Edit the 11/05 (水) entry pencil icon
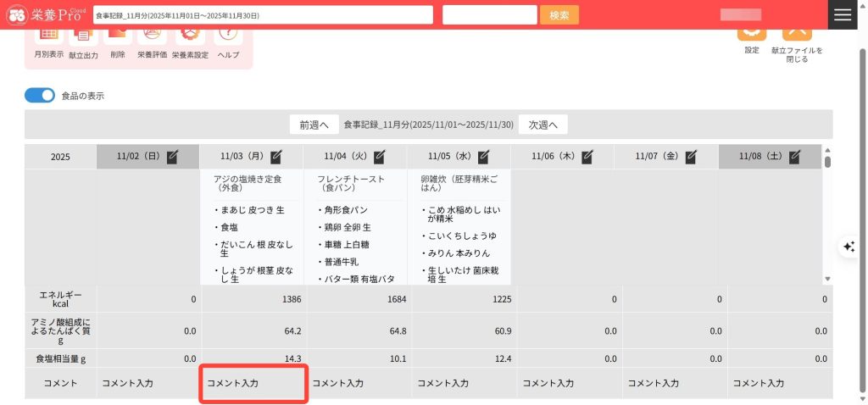Viewport: 868px width, 405px height. pos(483,157)
